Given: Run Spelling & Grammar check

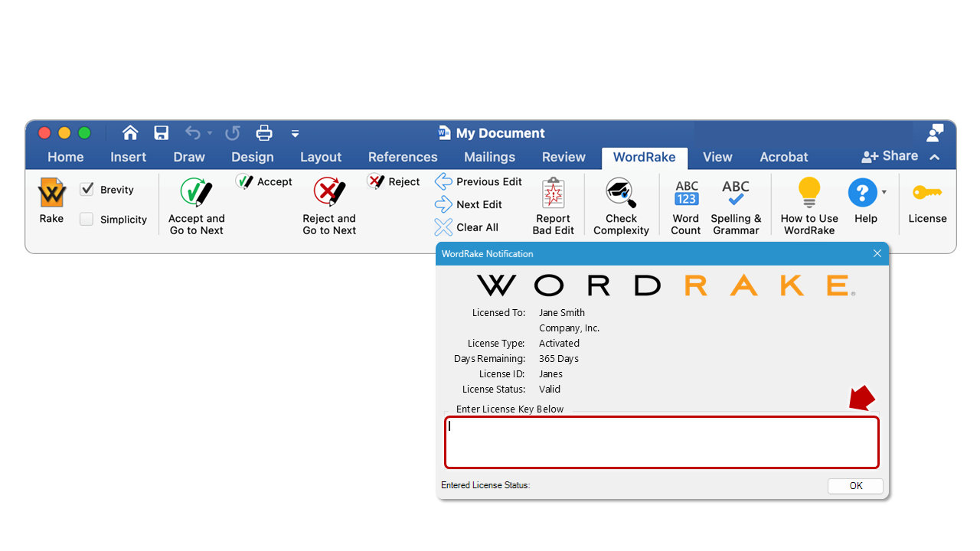Looking at the screenshot, I should click(736, 207).
